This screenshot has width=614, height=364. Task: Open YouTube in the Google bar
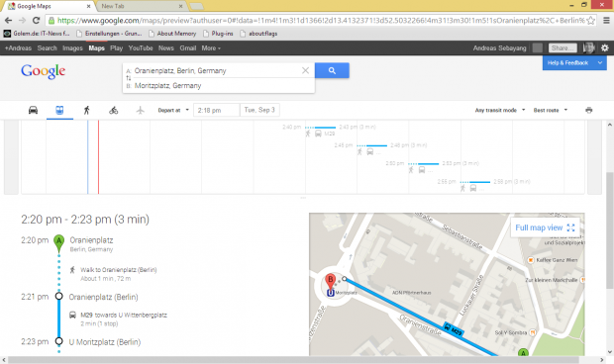(x=141, y=48)
